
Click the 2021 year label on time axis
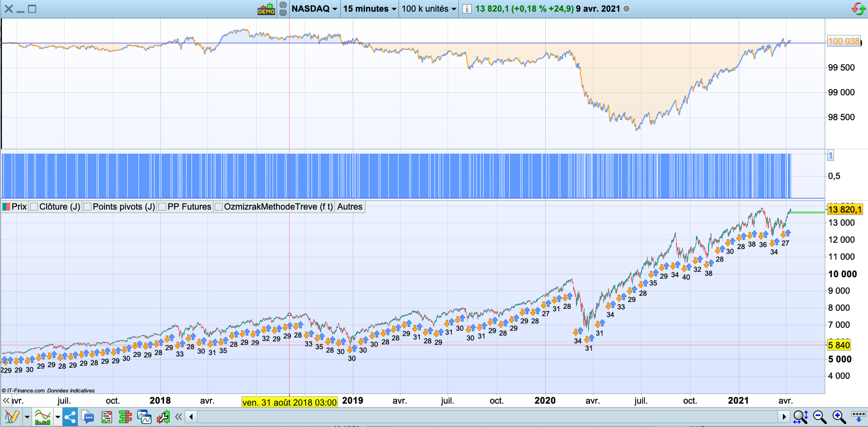click(738, 401)
